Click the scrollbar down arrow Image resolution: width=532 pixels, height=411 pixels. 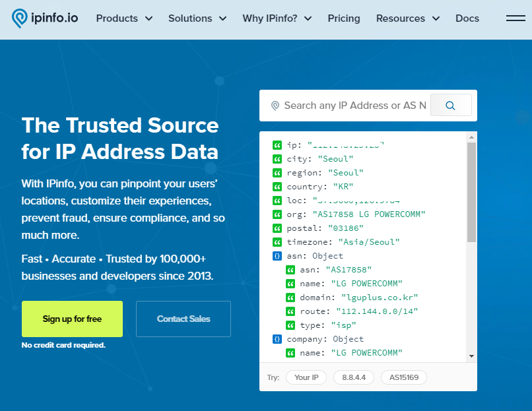[471, 356]
